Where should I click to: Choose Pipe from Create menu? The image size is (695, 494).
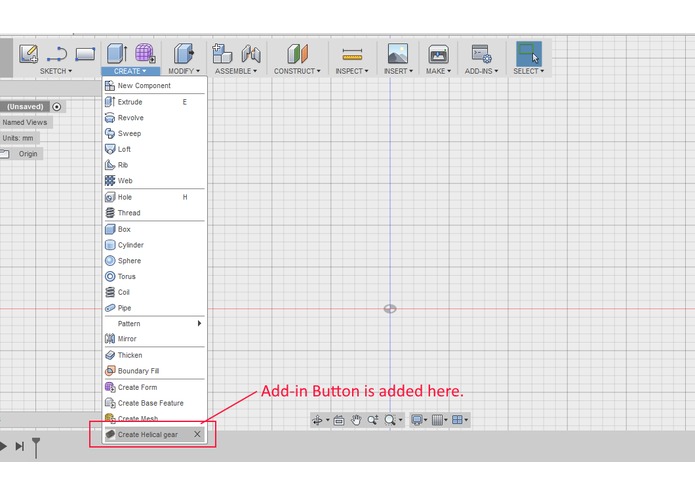154,308
